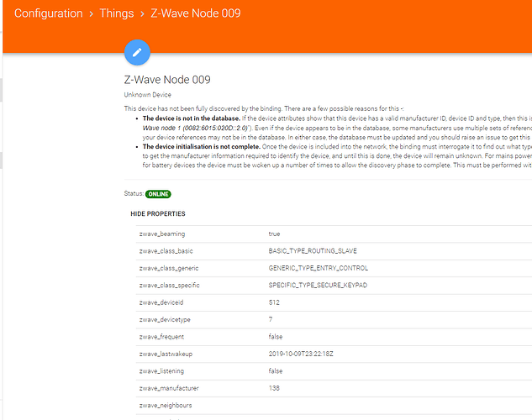Select the breadcrumb arrow after Things
The image size is (532, 420).
point(143,14)
